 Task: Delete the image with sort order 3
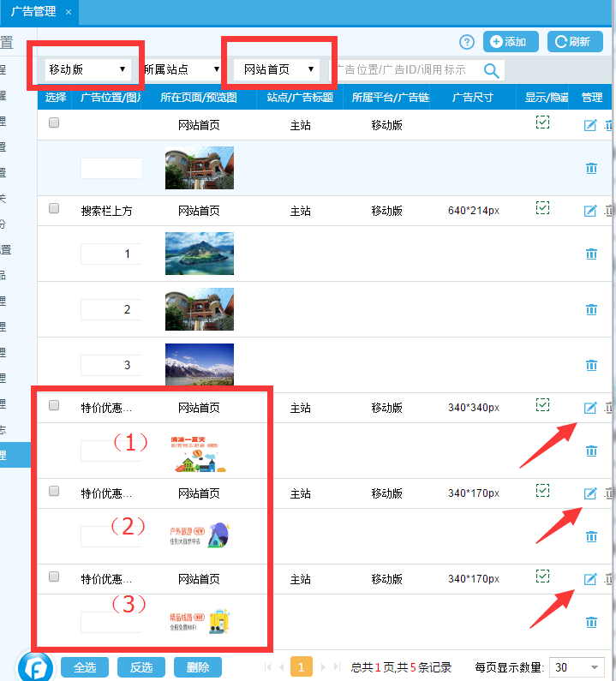click(591, 365)
